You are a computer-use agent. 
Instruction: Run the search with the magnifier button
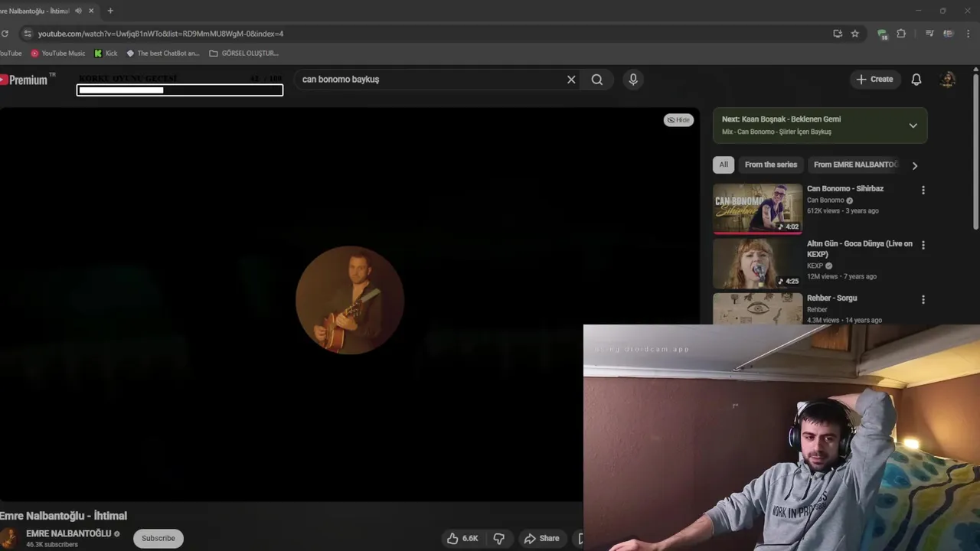pyautogui.click(x=597, y=80)
